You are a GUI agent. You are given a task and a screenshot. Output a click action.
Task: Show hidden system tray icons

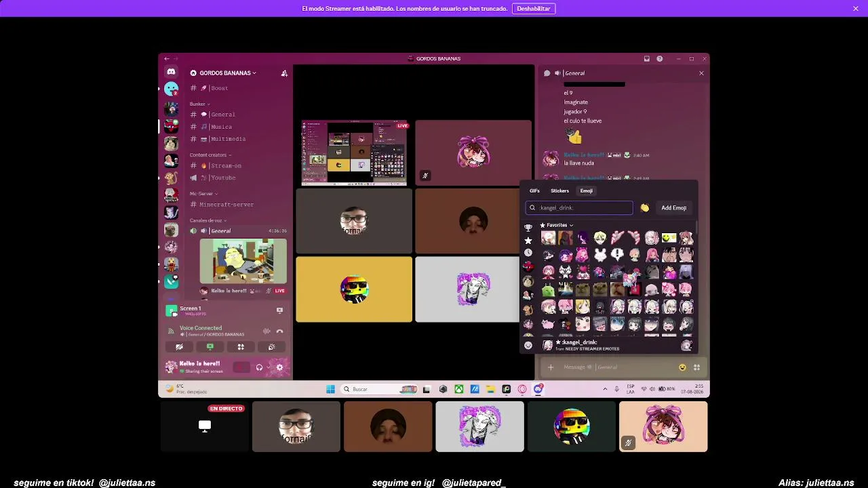tap(605, 389)
